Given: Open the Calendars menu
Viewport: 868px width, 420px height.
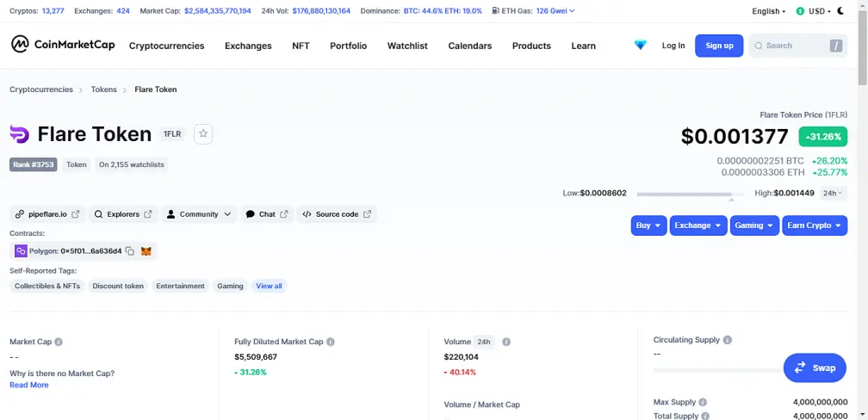Looking at the screenshot, I should [x=470, y=46].
